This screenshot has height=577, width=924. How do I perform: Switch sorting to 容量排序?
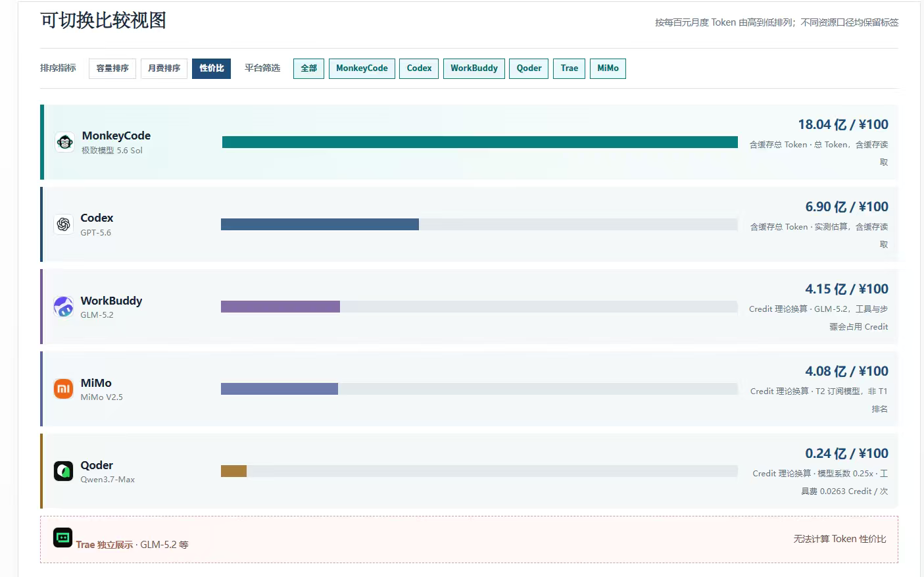coord(112,68)
